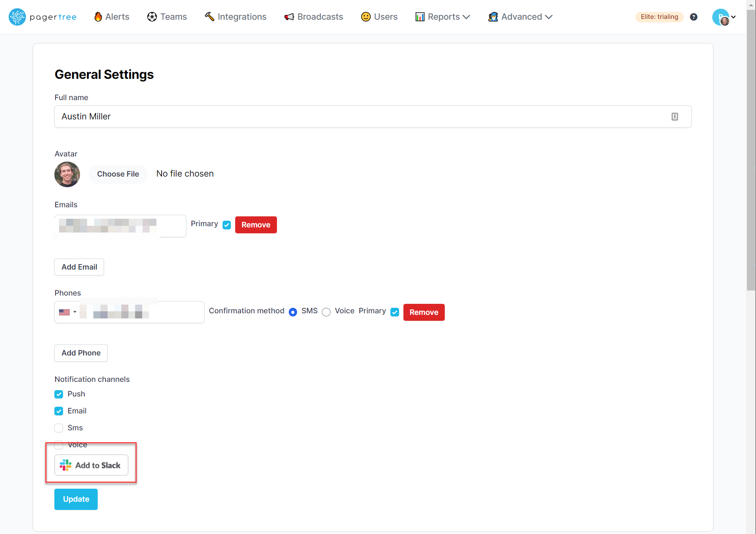Open the phone country flag dropdown
The image size is (756, 534).
67,312
